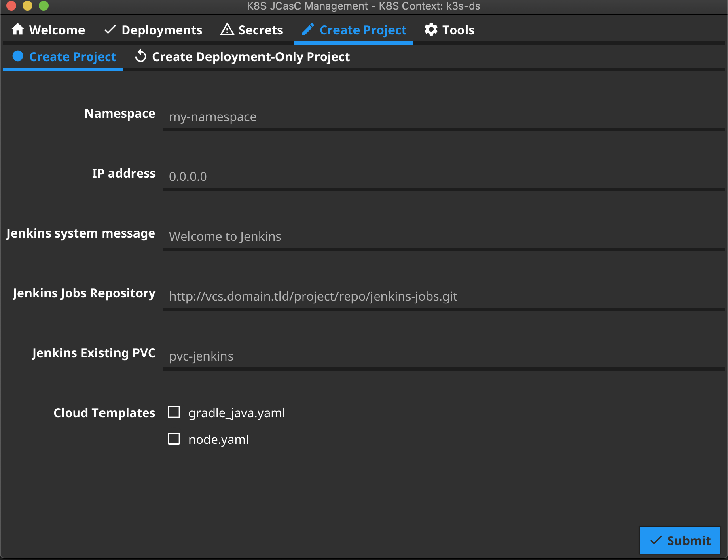Select the Create Project sub-tab label
Viewport: 728px width, 560px height.
pos(73,57)
